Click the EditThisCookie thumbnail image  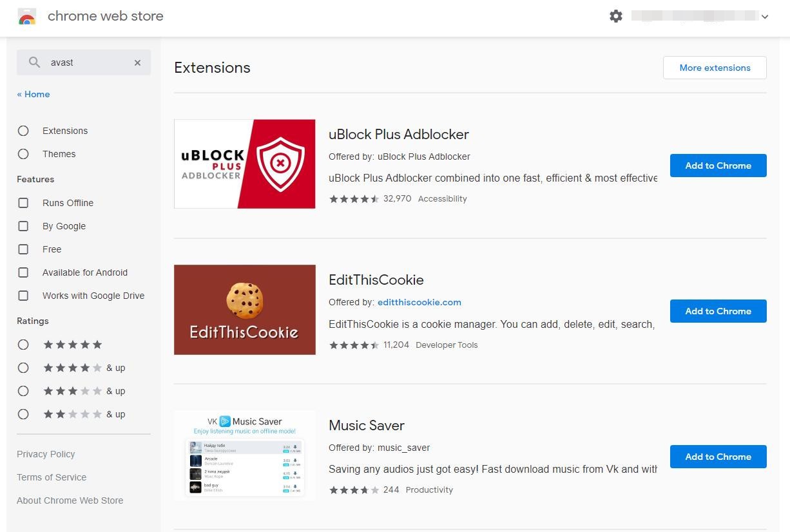pos(244,310)
